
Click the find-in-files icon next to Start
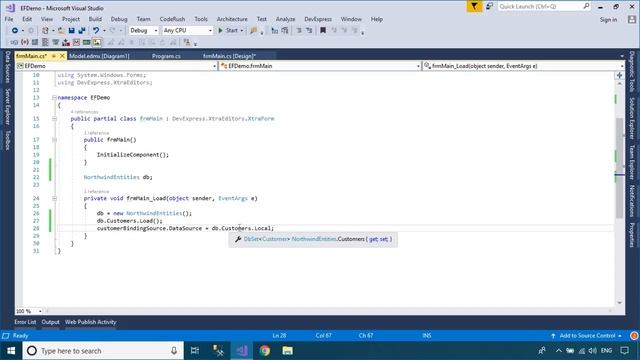253,31
